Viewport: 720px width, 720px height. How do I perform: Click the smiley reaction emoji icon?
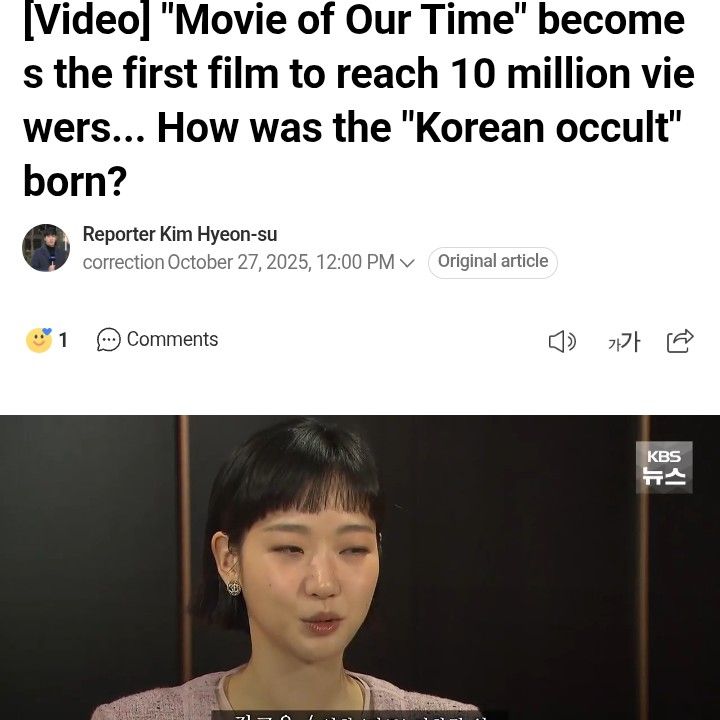point(39,340)
